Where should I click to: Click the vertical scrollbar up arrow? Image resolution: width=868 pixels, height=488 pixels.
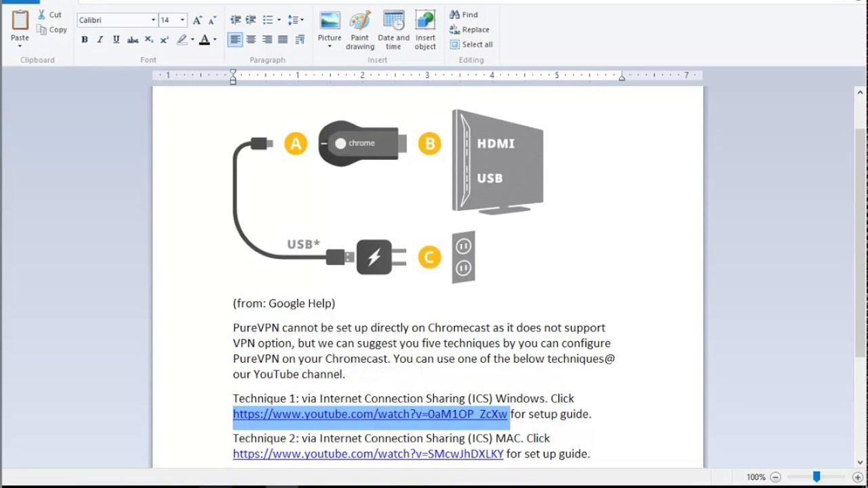pyautogui.click(x=861, y=94)
